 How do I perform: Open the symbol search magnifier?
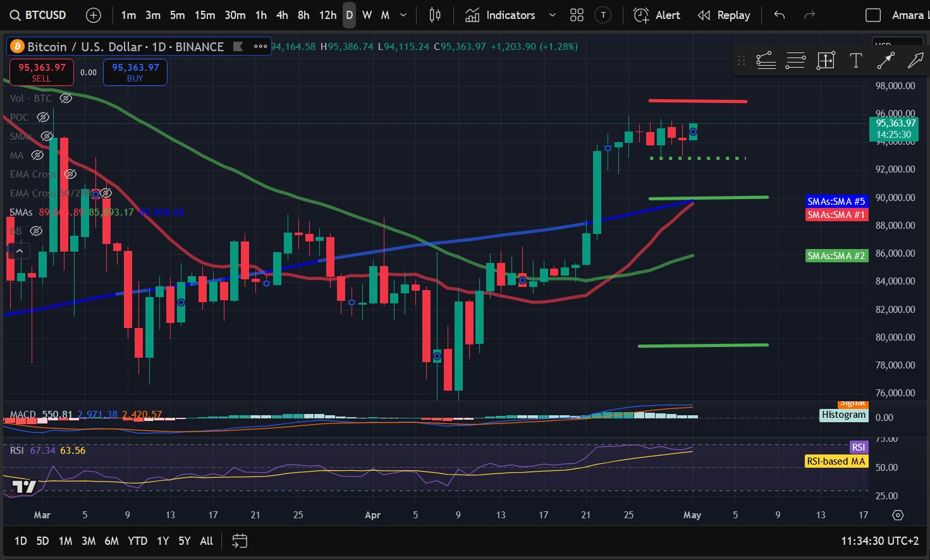coord(14,15)
